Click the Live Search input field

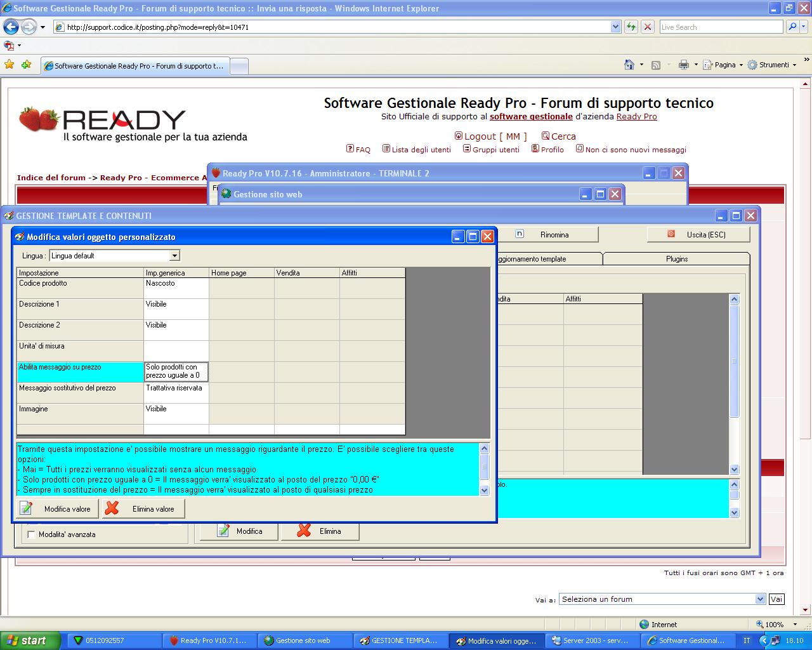[x=721, y=27]
